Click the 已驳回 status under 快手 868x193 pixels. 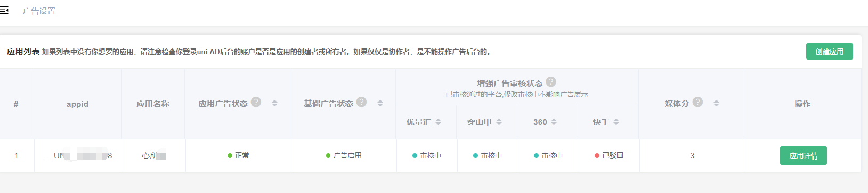[x=609, y=156]
